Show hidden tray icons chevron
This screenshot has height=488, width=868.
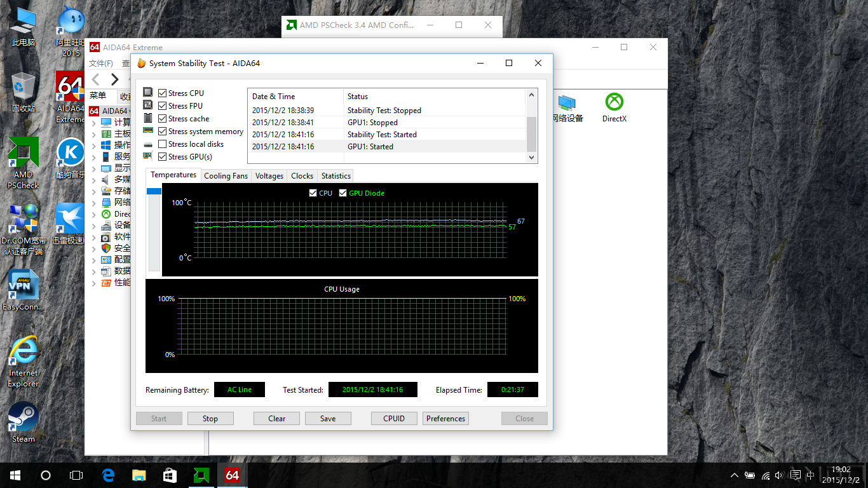coord(735,475)
